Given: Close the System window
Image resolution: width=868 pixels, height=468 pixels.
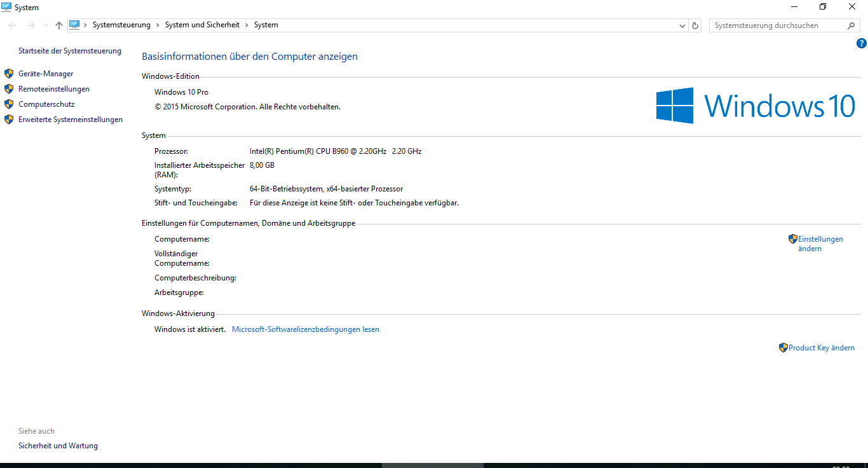Looking at the screenshot, I should coord(852,7).
